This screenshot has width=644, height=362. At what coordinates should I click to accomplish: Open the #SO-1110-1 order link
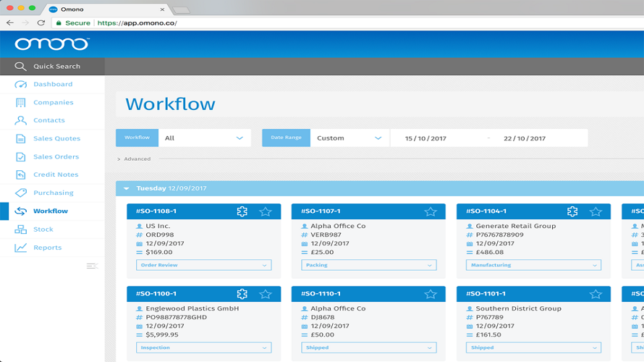click(321, 294)
